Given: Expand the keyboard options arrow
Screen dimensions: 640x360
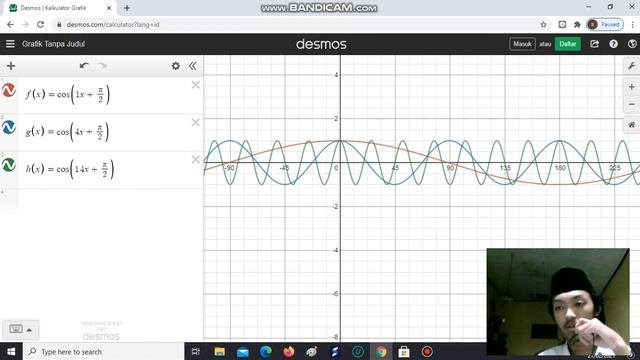Looking at the screenshot, I should pyautogui.click(x=29, y=330).
